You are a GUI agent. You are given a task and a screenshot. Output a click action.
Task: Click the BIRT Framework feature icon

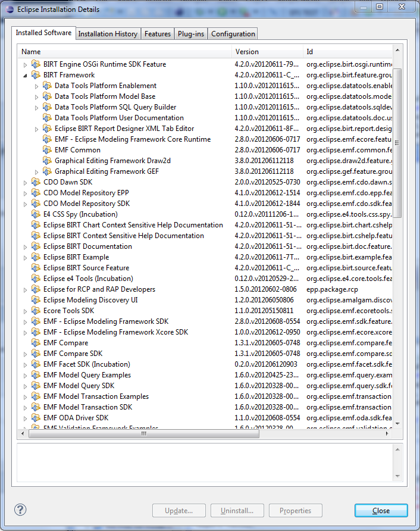(36, 75)
